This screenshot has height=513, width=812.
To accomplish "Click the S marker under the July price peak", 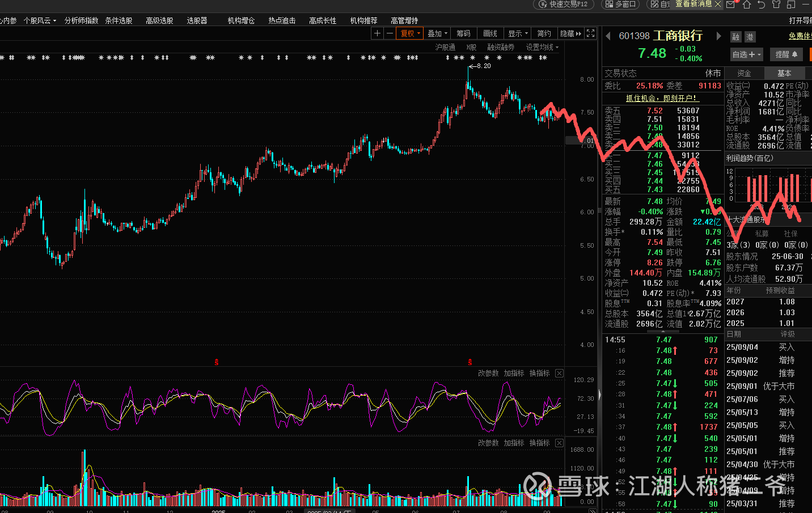I will click(x=470, y=362).
